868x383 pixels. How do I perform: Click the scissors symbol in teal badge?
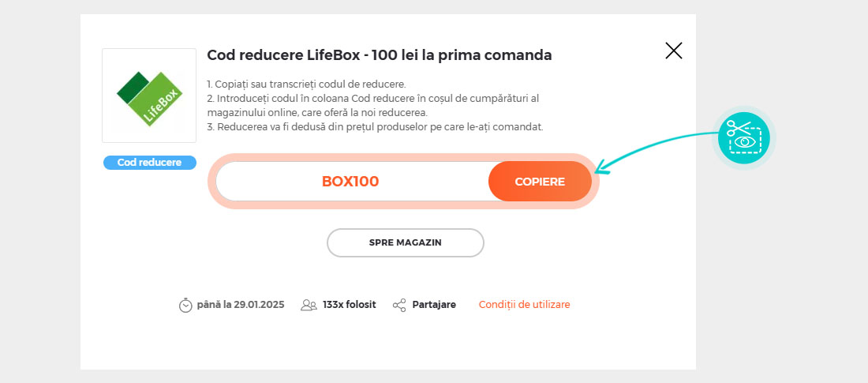click(x=739, y=128)
